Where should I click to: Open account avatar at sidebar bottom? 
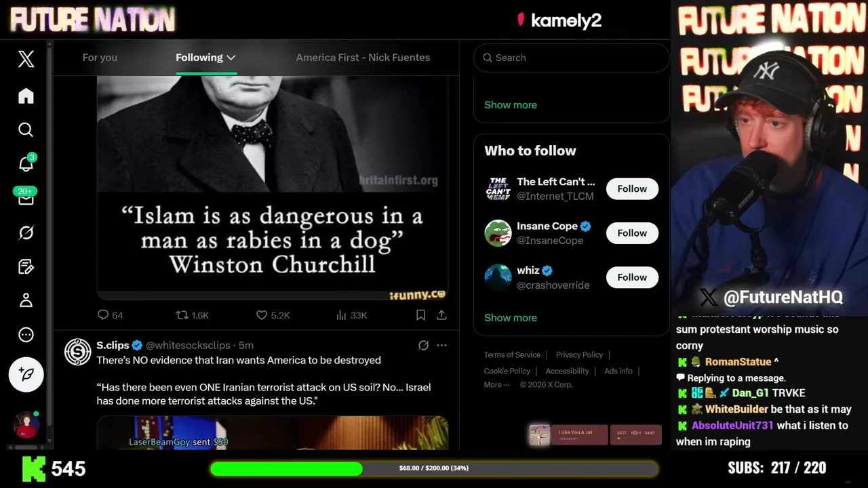(26, 425)
